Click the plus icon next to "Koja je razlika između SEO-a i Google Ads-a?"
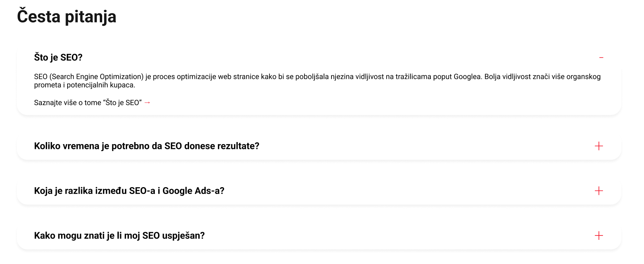Screen dimensions: 644x264 coord(599,191)
